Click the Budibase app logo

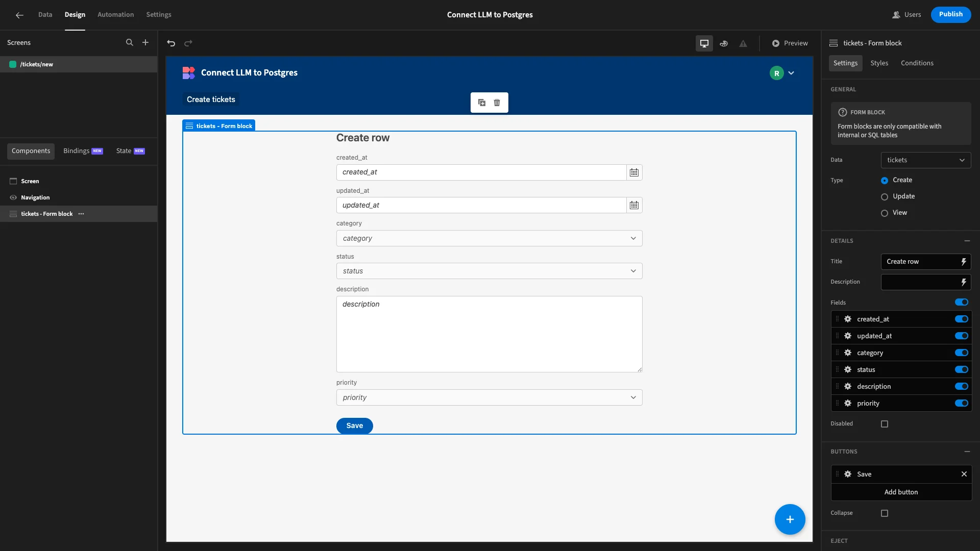(x=189, y=73)
